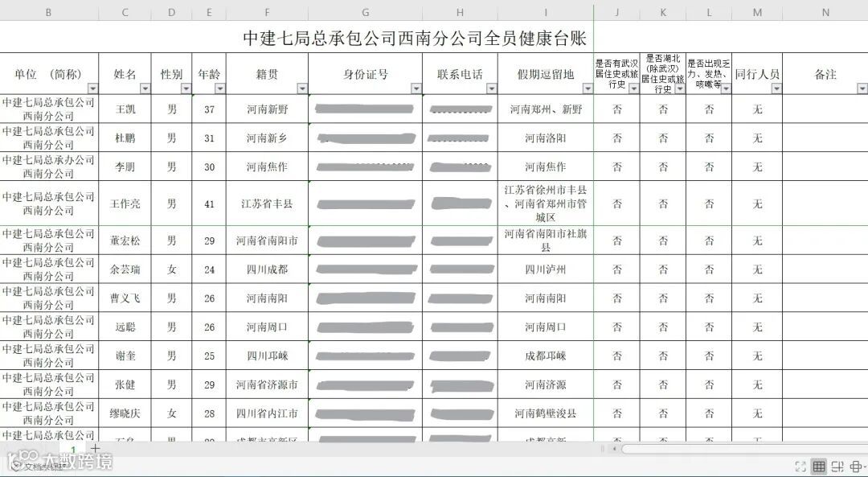Viewport: 868px width, 477px height.
Task: Switch to page break preview icon
Action: tap(837, 467)
